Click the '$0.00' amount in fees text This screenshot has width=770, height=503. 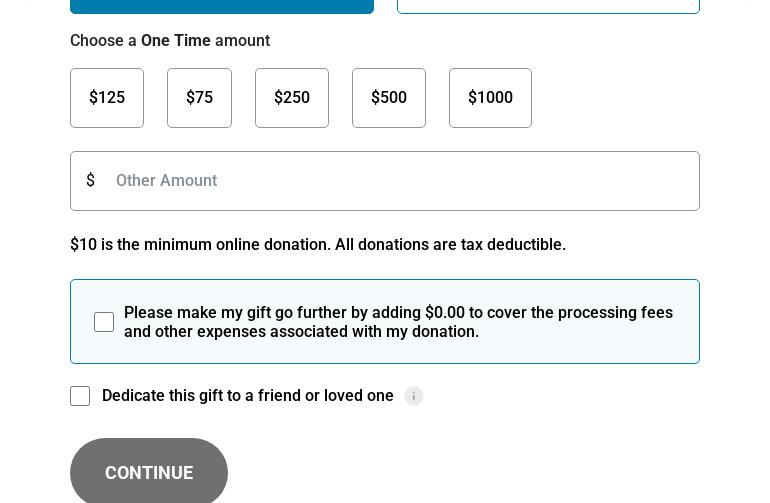point(445,312)
